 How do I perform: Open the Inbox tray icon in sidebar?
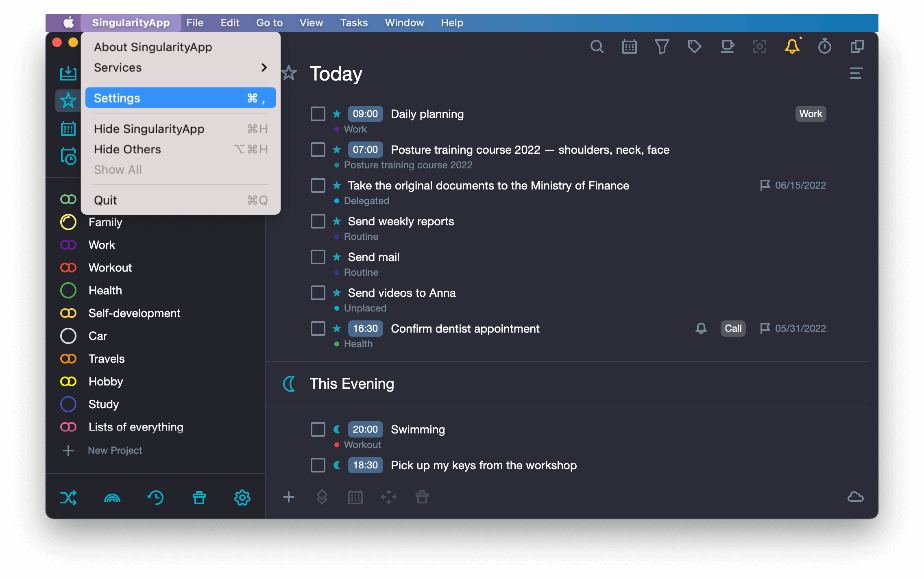68,74
